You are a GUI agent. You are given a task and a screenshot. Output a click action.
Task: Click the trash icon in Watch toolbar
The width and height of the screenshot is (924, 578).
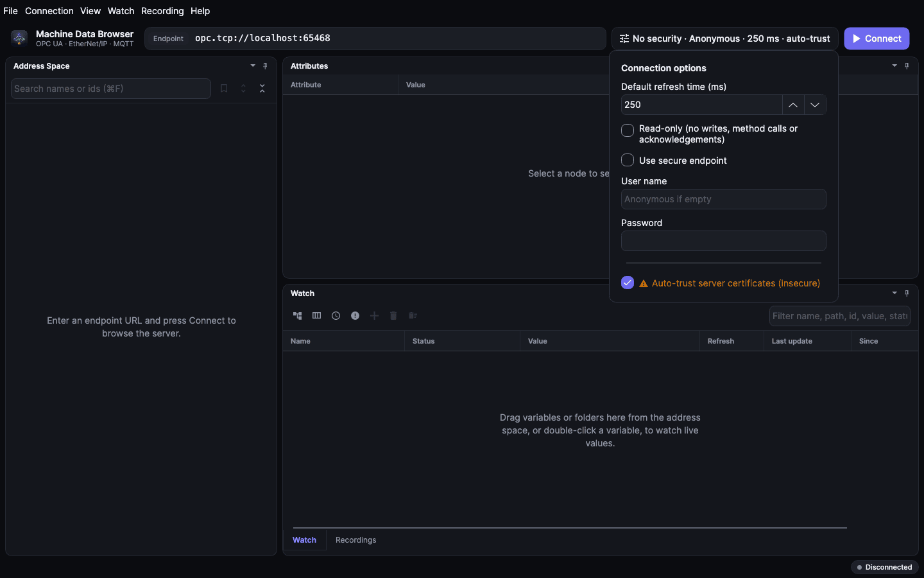point(394,316)
